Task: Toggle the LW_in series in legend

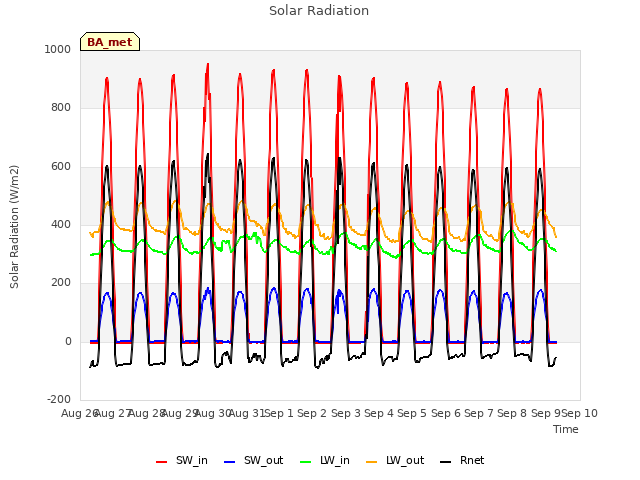Action: (325, 461)
